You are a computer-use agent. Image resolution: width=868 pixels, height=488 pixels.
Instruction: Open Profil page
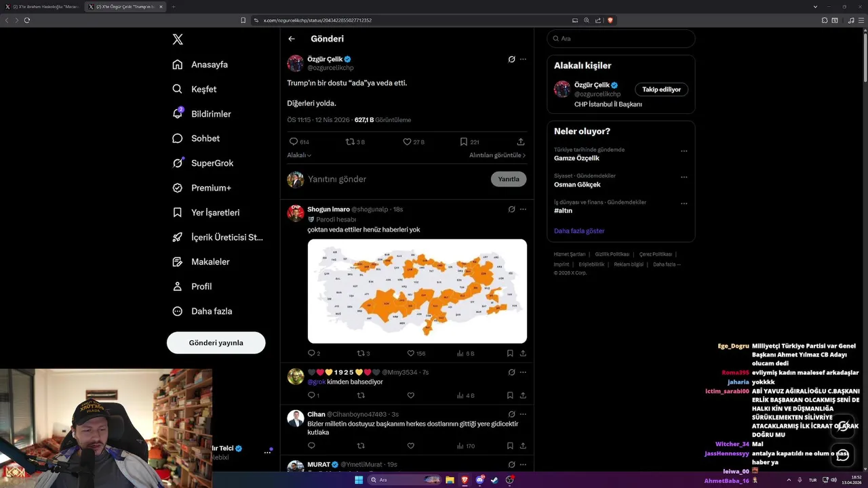pos(192,286)
